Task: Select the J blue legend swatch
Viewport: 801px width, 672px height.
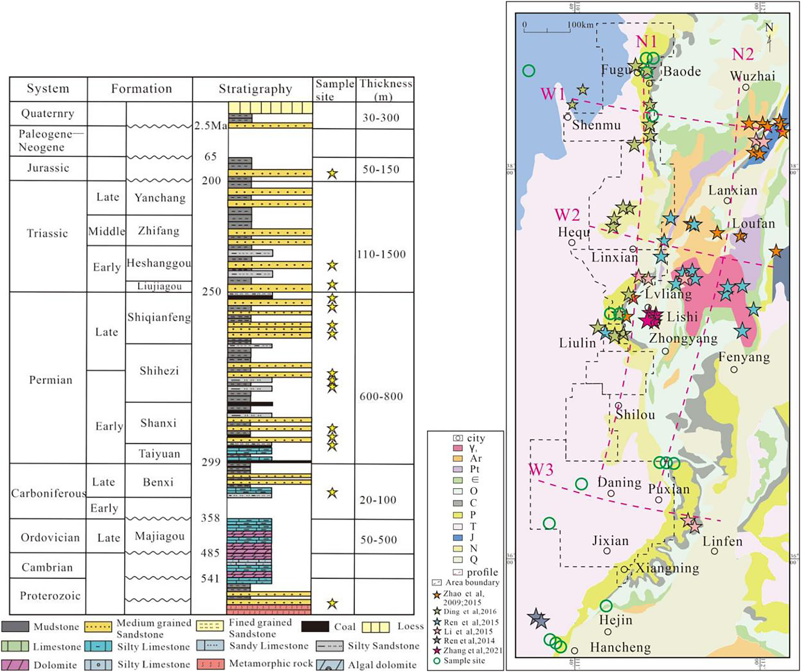Action: 458,537
